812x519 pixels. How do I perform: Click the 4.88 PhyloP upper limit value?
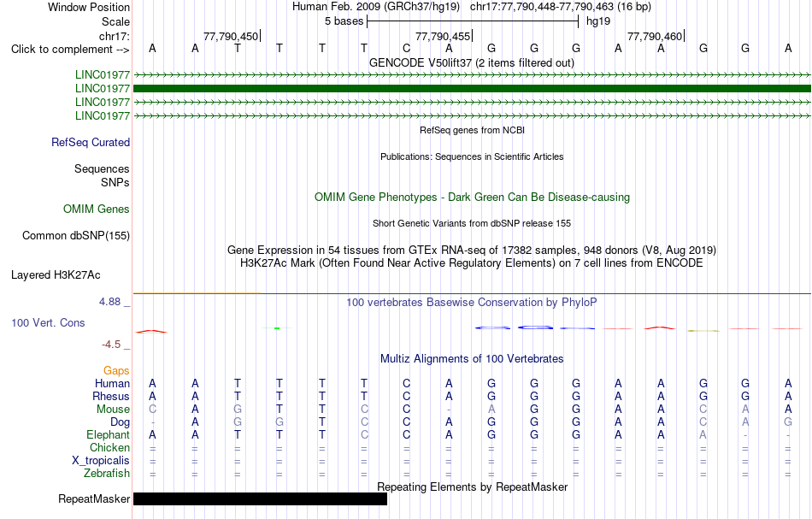pos(109,302)
